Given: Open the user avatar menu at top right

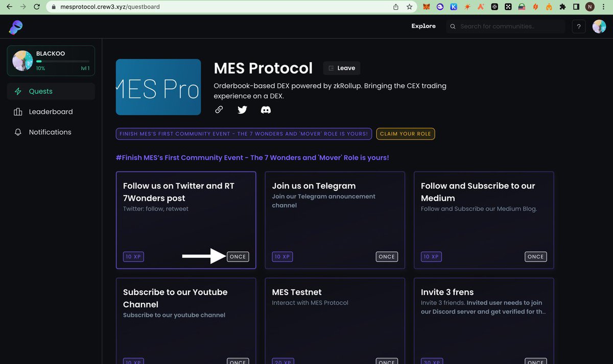Looking at the screenshot, I should 599,27.
